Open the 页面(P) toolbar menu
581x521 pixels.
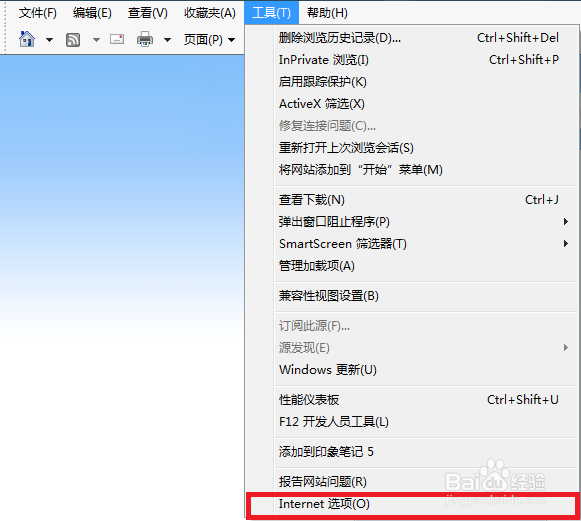coord(209,39)
